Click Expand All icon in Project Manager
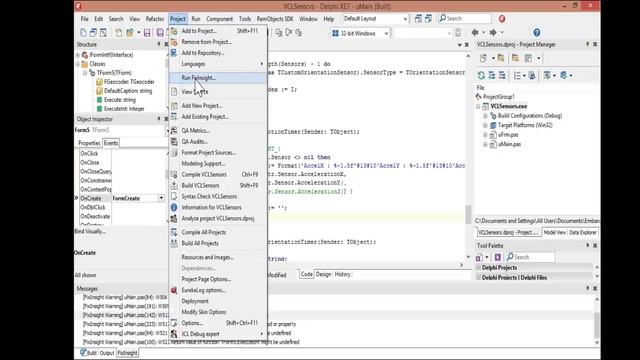This screenshot has height=360, width=640. [492, 76]
